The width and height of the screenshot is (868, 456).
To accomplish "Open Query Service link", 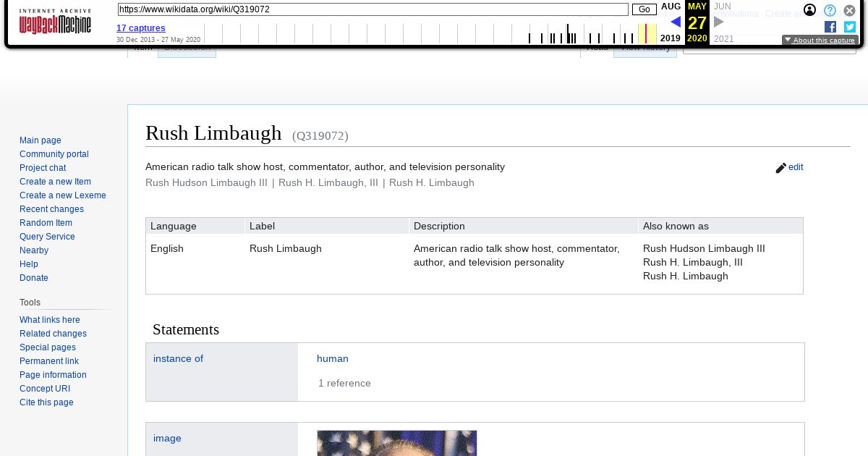I will click(x=47, y=237).
